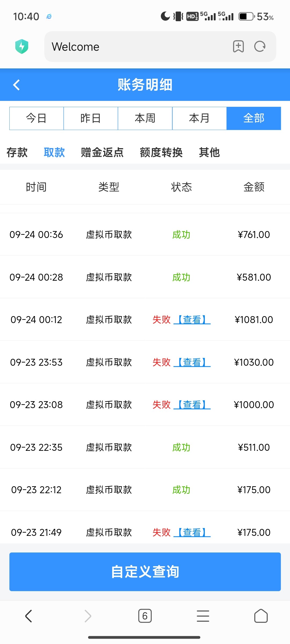Go to browser home page

[x=261, y=616]
